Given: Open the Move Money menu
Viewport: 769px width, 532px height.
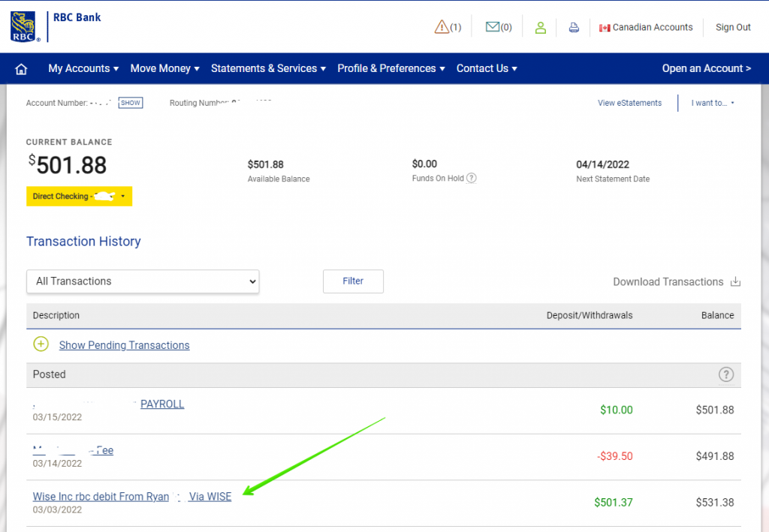Looking at the screenshot, I should tap(164, 68).
